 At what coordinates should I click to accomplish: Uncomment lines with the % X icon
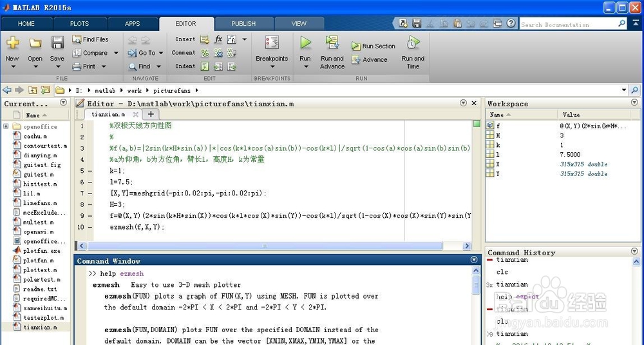click(x=218, y=53)
